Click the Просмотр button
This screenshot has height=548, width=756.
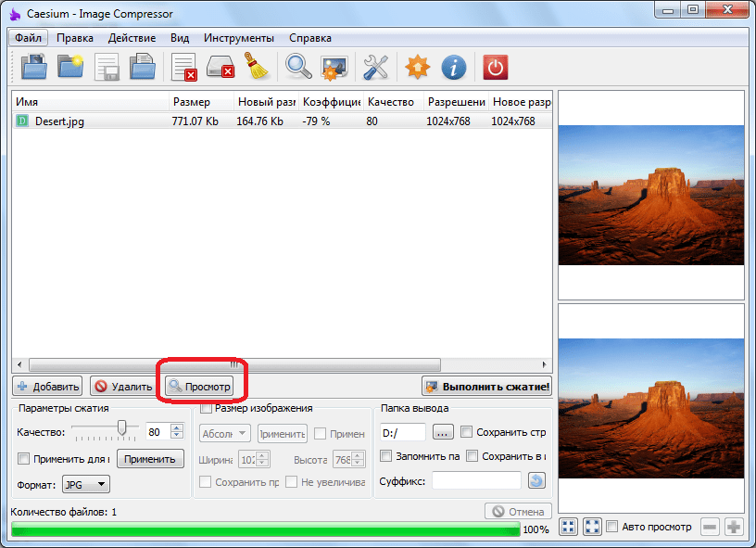tap(199, 386)
